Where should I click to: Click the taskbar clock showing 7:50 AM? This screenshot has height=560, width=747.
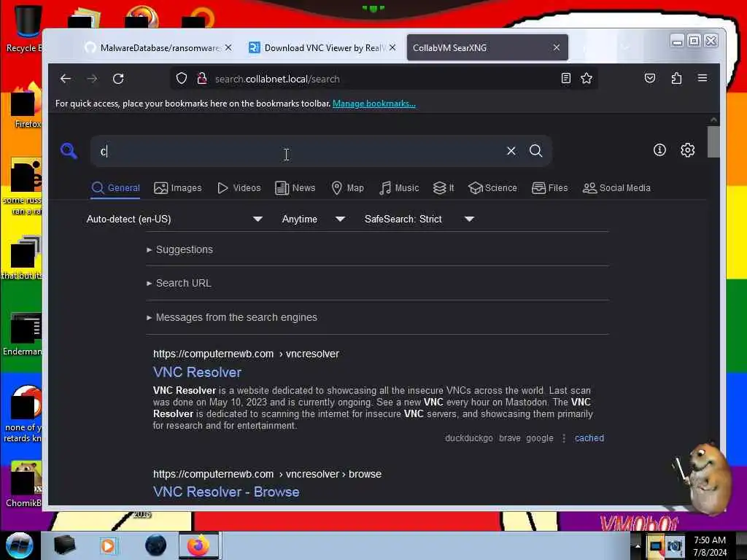(x=710, y=545)
